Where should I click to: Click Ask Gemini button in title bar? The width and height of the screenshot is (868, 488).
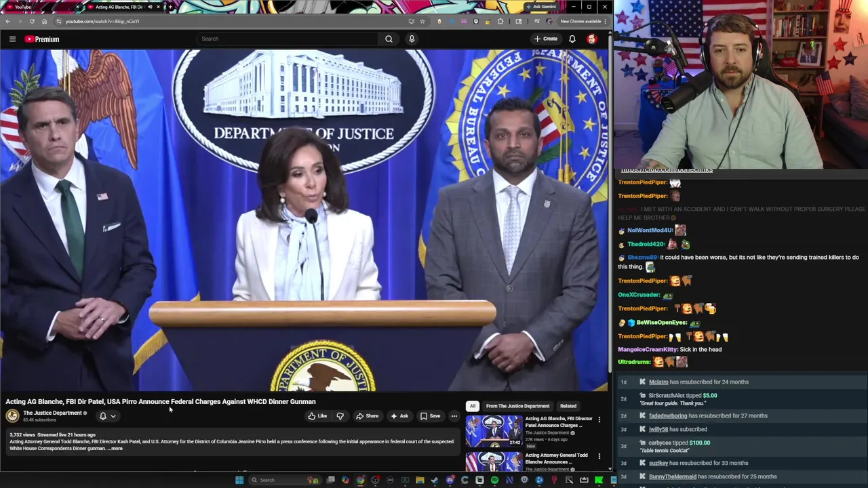[540, 7]
